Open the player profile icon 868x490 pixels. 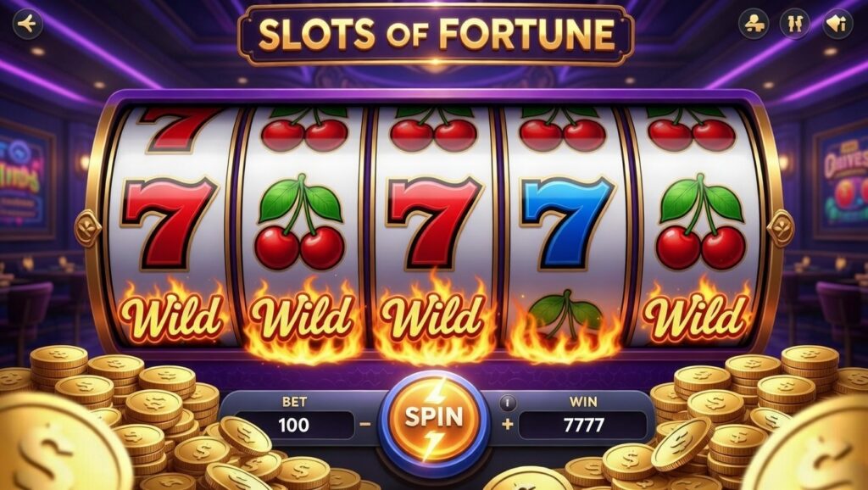753,24
